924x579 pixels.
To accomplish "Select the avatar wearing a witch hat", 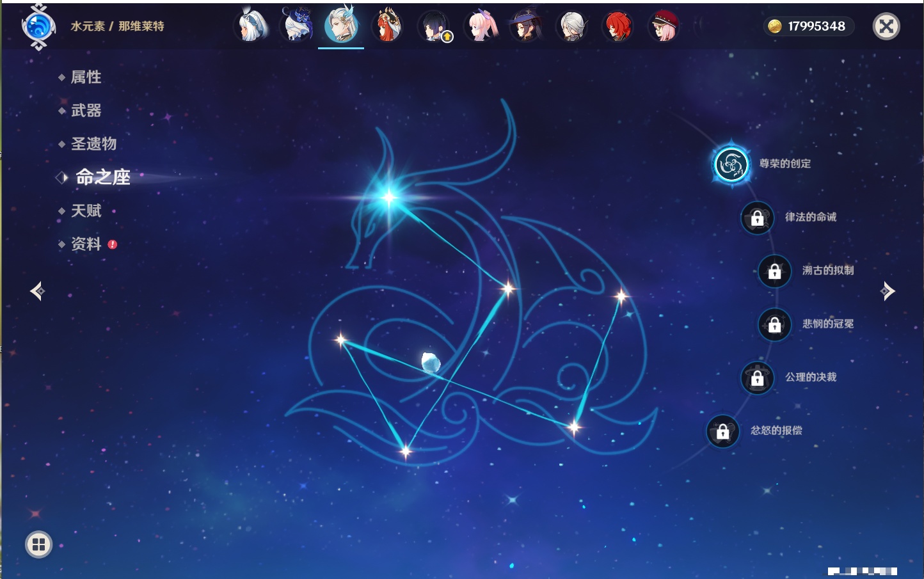I will click(525, 26).
